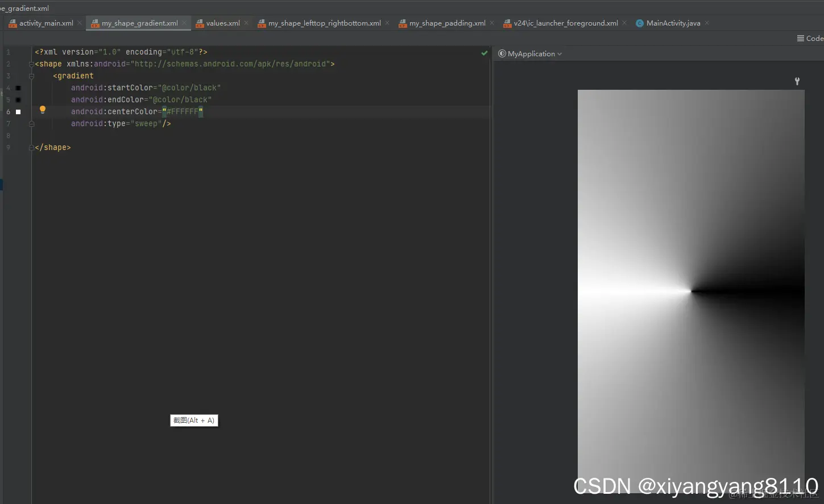The width and height of the screenshot is (824, 504).
Task: Click file icon on v24\ic_launcher_foreground.xml tab
Action: [x=507, y=23]
